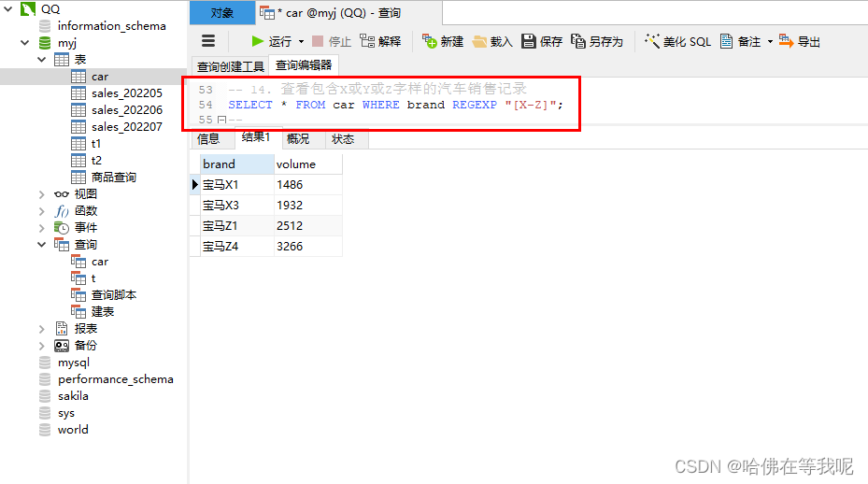Click the Explain (解释) icon
868x484 pixels.
point(367,41)
